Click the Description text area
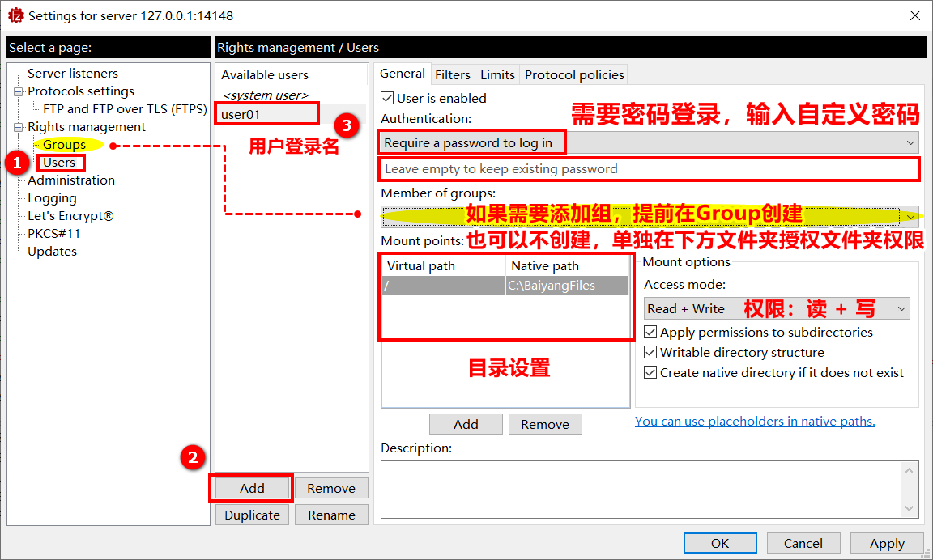Image resolution: width=933 pixels, height=560 pixels. 642,490
